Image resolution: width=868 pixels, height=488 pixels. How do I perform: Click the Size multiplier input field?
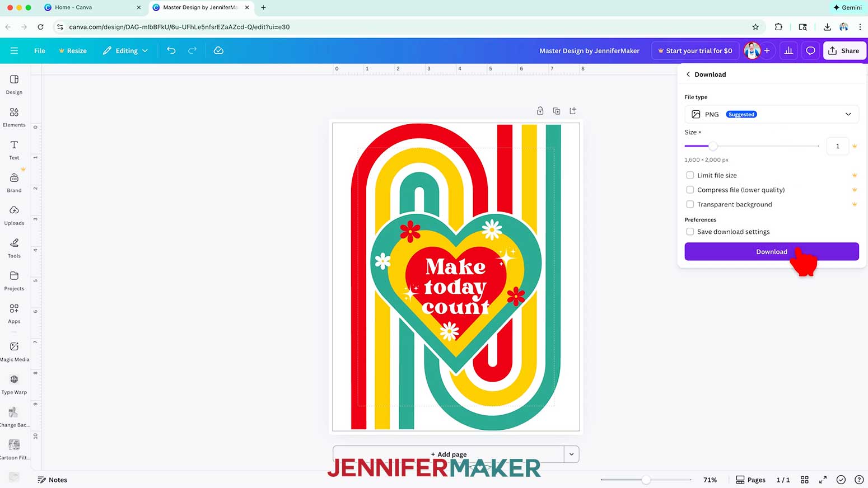[837, 146]
